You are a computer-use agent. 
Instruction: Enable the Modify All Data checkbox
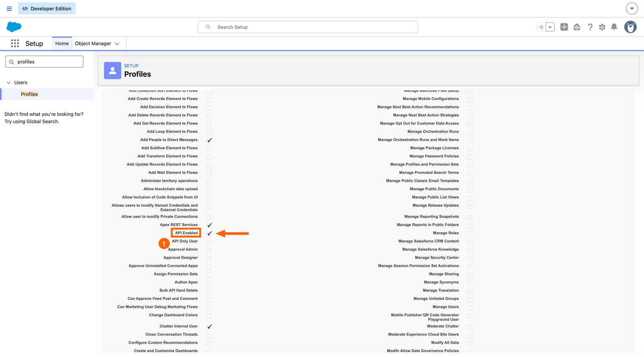(x=470, y=343)
